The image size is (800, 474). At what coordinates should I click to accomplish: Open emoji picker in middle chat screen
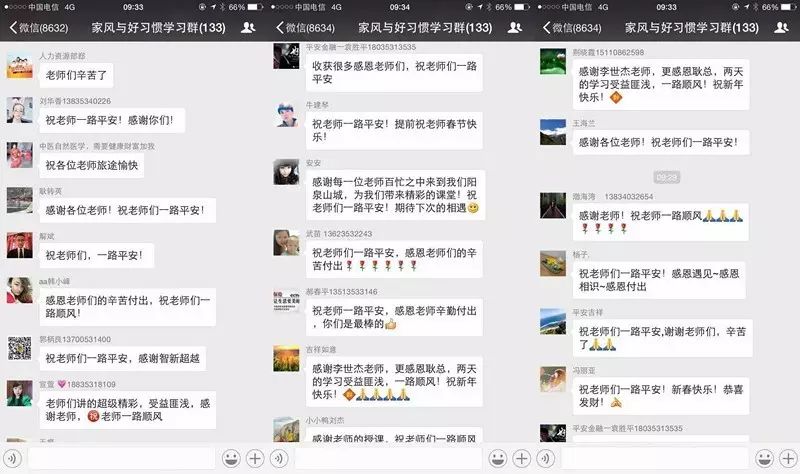498,459
